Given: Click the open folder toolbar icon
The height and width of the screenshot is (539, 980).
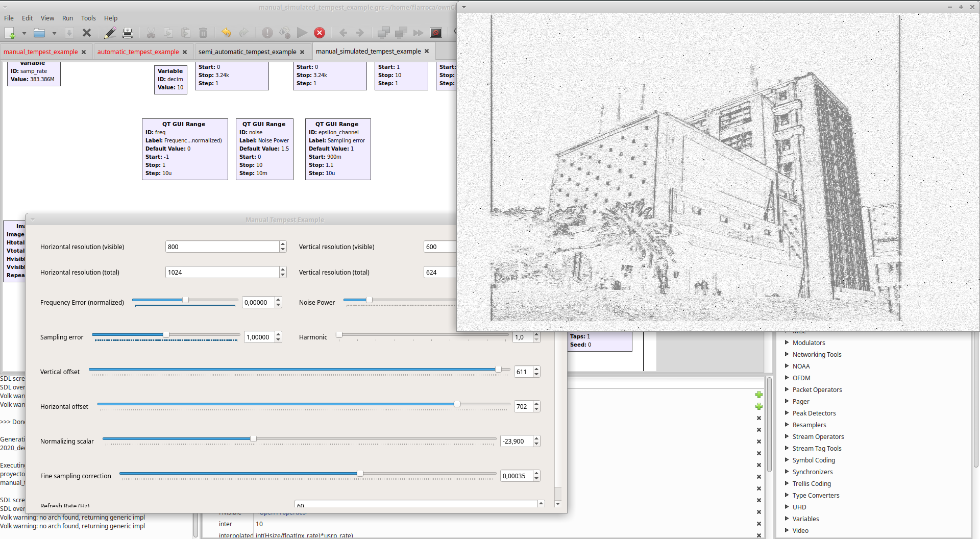Looking at the screenshot, I should tap(39, 33).
